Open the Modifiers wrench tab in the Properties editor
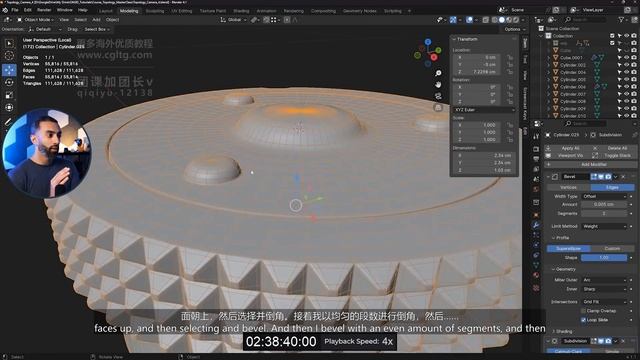 pos(536,225)
